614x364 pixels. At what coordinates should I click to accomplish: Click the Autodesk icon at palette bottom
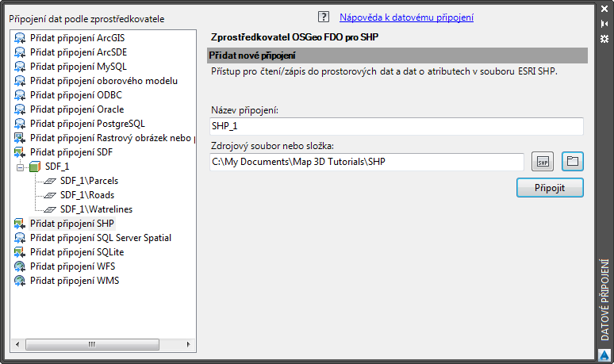coord(604,354)
